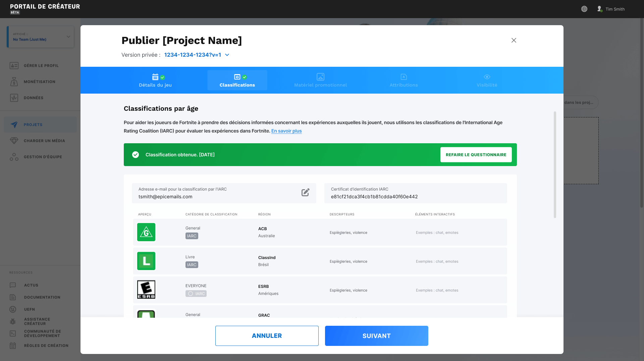This screenshot has width=644, height=361.
Task: Click the Charger un média diamond icon
Action: pos(14,141)
